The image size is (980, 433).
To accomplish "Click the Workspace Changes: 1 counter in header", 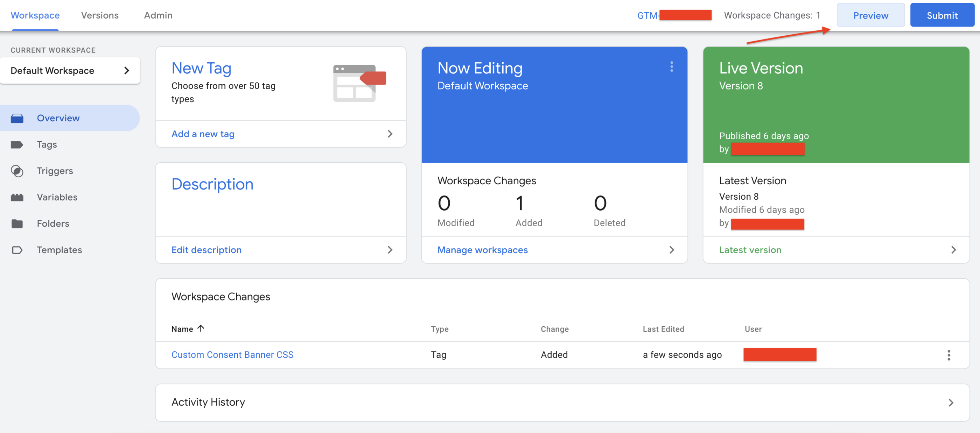I will [x=772, y=15].
